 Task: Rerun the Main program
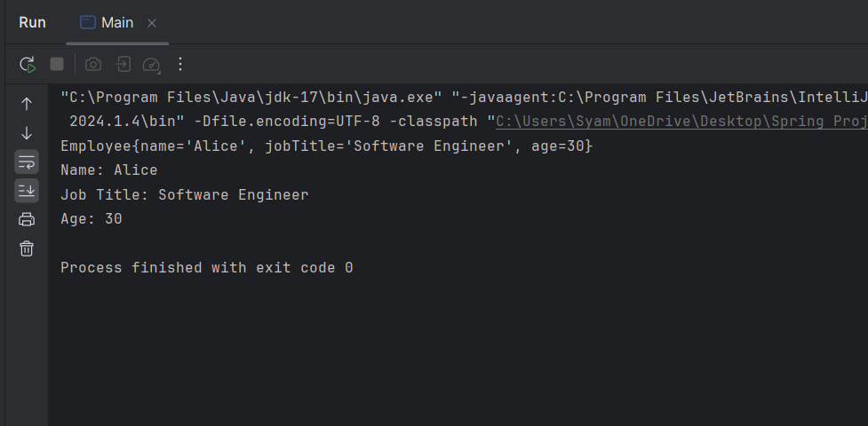(28, 64)
